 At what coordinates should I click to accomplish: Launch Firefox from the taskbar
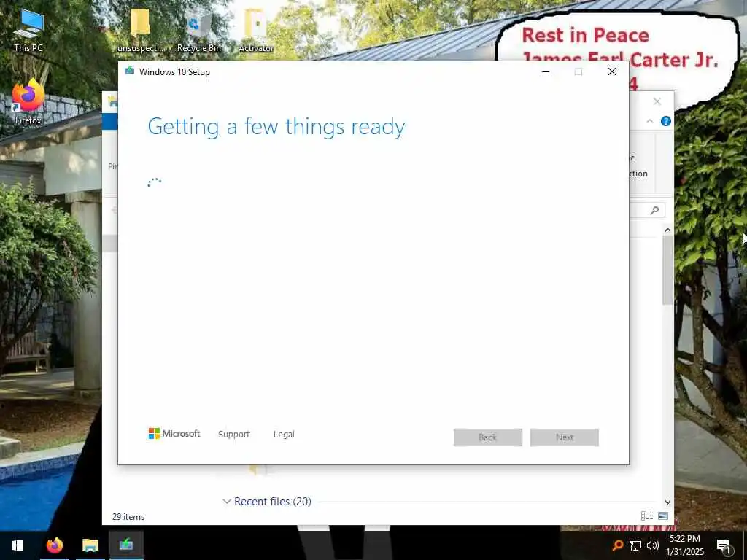(x=54, y=545)
